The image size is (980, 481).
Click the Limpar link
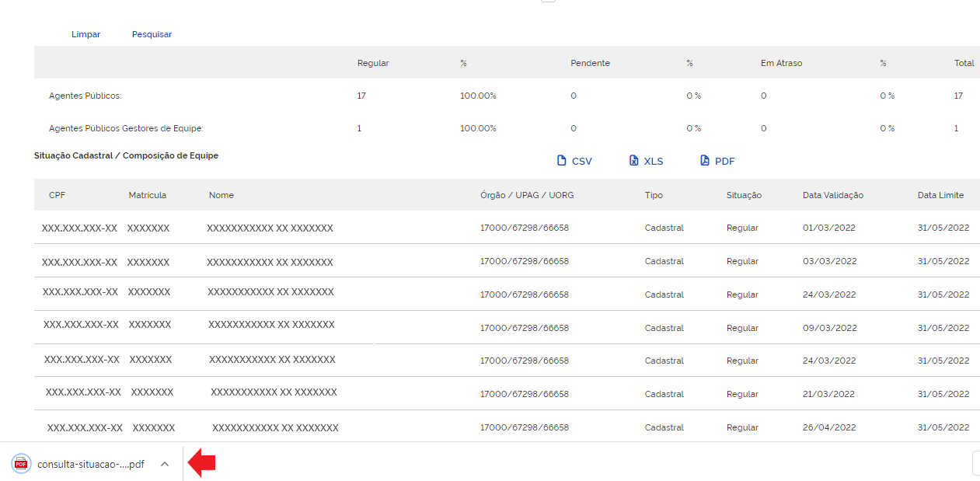(85, 34)
